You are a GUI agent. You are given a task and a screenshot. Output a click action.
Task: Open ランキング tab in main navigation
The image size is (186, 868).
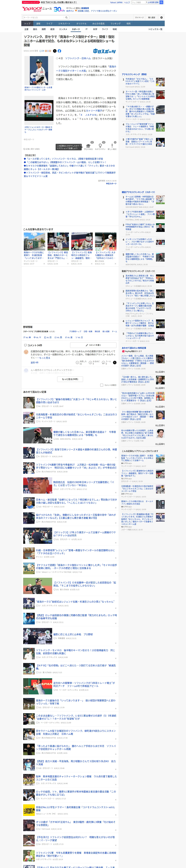coord(115,24)
